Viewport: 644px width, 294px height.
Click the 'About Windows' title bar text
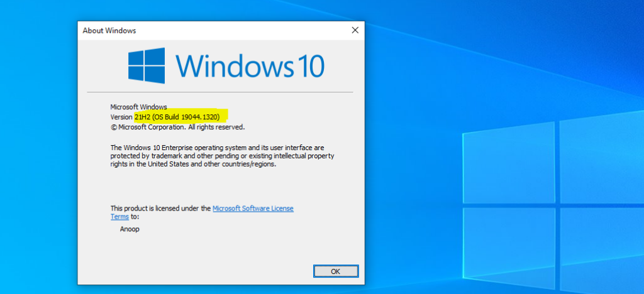tap(109, 31)
